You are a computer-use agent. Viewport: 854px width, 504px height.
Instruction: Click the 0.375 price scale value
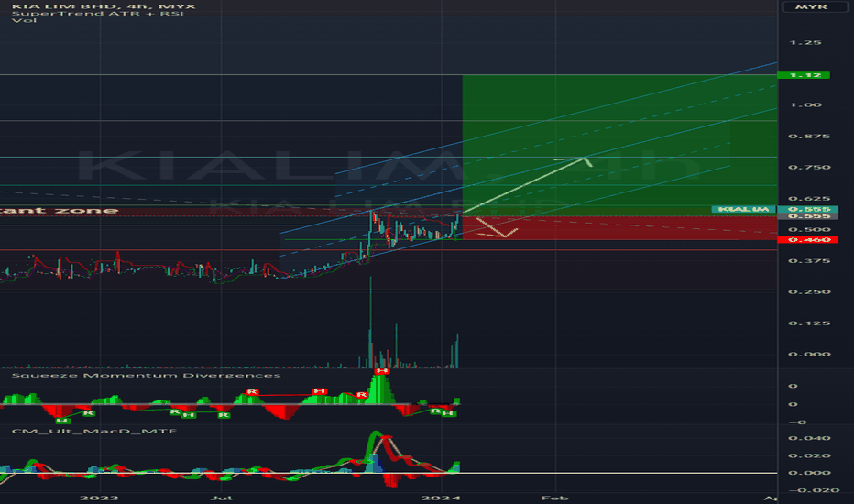[x=809, y=261]
